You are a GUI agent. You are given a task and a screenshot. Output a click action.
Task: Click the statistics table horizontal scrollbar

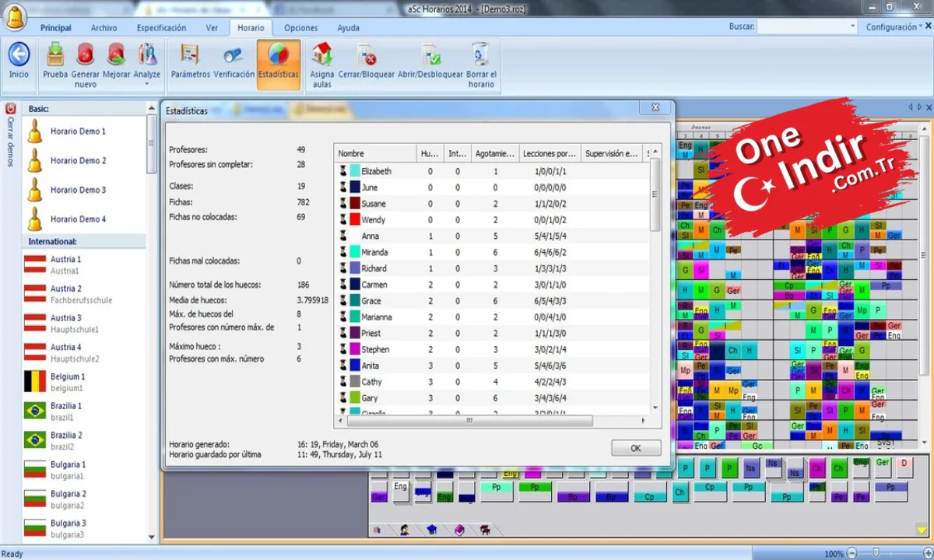click(469, 420)
